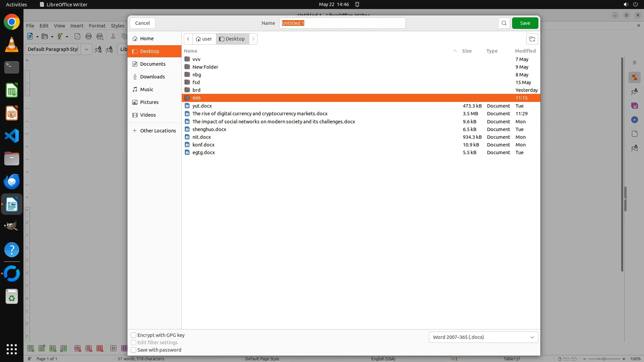644x362 pixels.
Task: Open Visual Studio Code from the dock
Action: (12, 136)
